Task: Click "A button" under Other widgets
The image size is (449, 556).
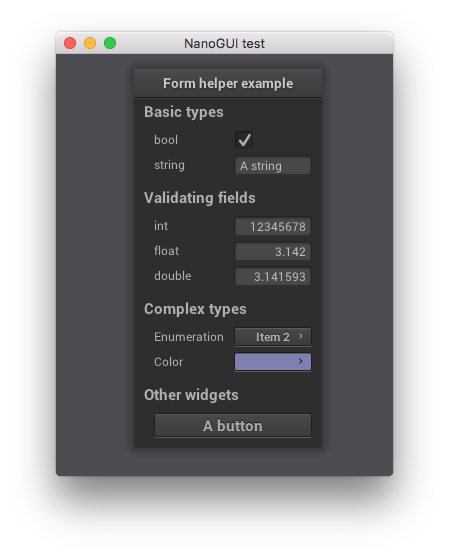Action: [x=233, y=426]
